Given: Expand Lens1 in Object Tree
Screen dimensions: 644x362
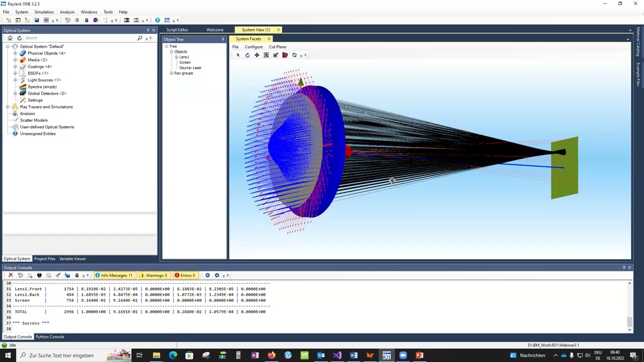Looking at the screenshot, I should [177, 57].
